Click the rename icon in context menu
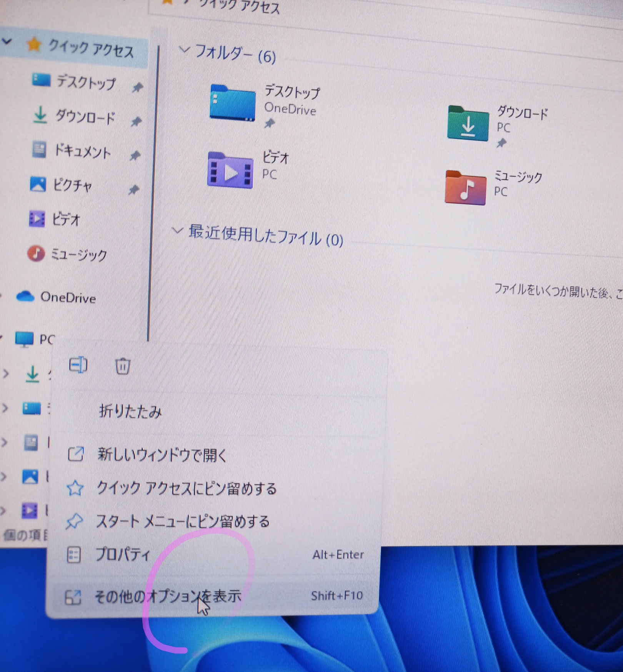 pos(78,365)
